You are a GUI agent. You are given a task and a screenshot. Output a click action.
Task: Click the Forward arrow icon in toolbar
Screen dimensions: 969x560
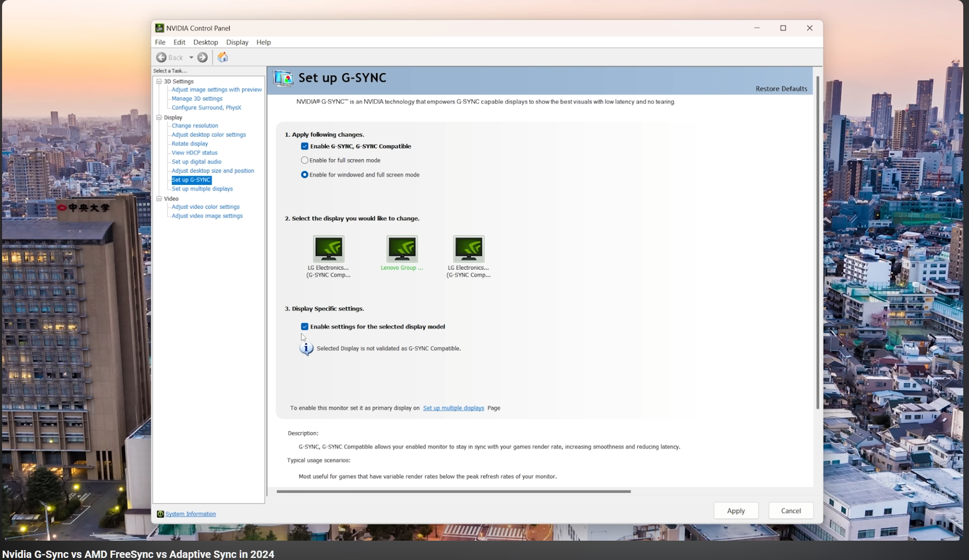tap(203, 57)
